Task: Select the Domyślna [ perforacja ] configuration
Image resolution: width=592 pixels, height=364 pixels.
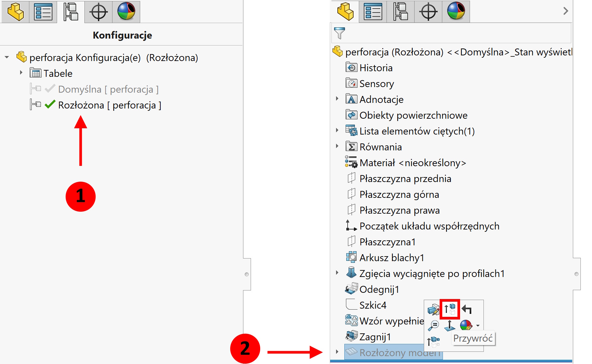Action: [x=108, y=89]
